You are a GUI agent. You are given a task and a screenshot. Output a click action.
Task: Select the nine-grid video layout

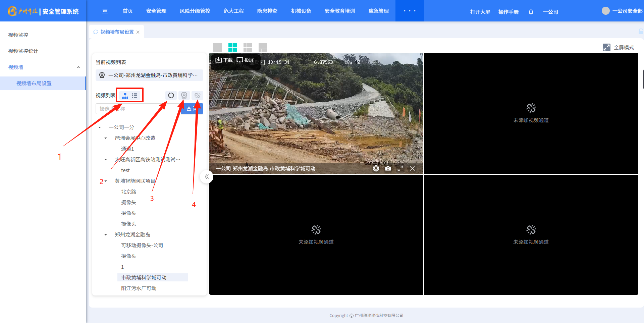click(x=248, y=47)
